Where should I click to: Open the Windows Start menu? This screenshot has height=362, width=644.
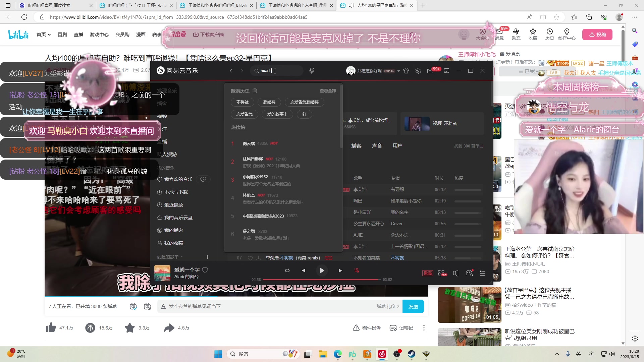click(218, 354)
